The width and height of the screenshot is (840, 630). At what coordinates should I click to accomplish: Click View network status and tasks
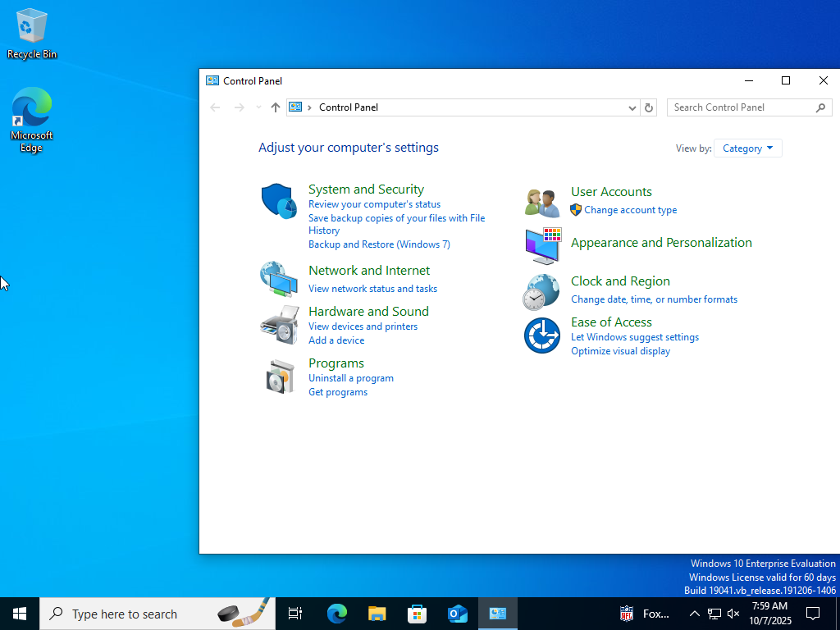pos(372,289)
